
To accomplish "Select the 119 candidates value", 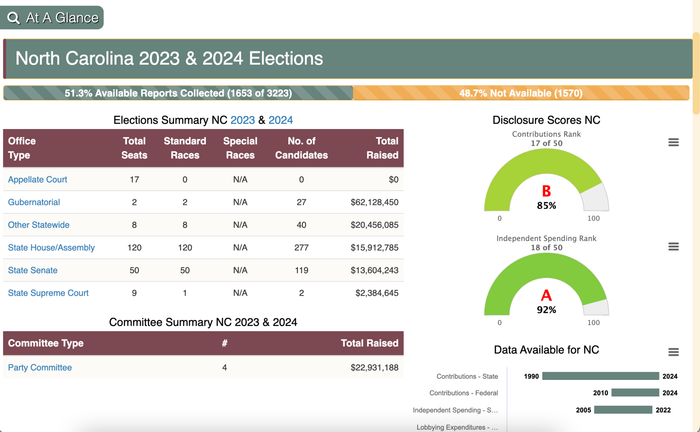I will coord(301,270).
